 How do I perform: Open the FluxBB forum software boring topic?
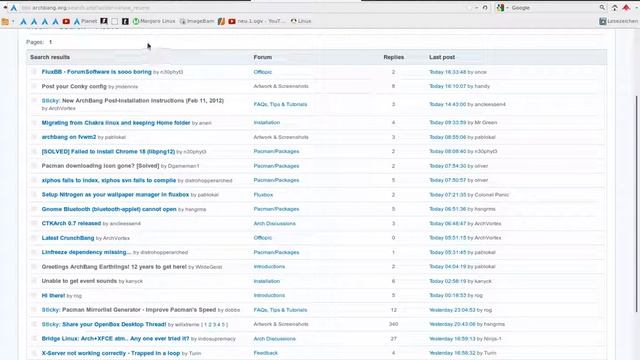96,72
